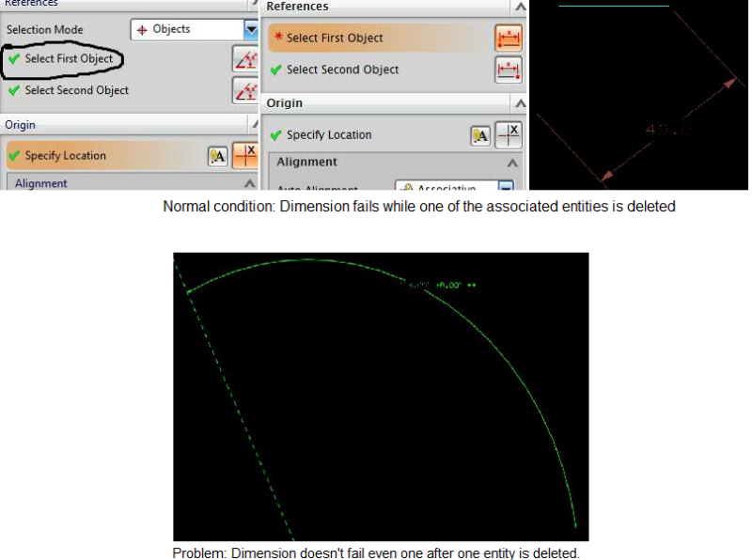Click Select First Object in left dialog
The width and height of the screenshot is (752, 560).
tap(69, 58)
